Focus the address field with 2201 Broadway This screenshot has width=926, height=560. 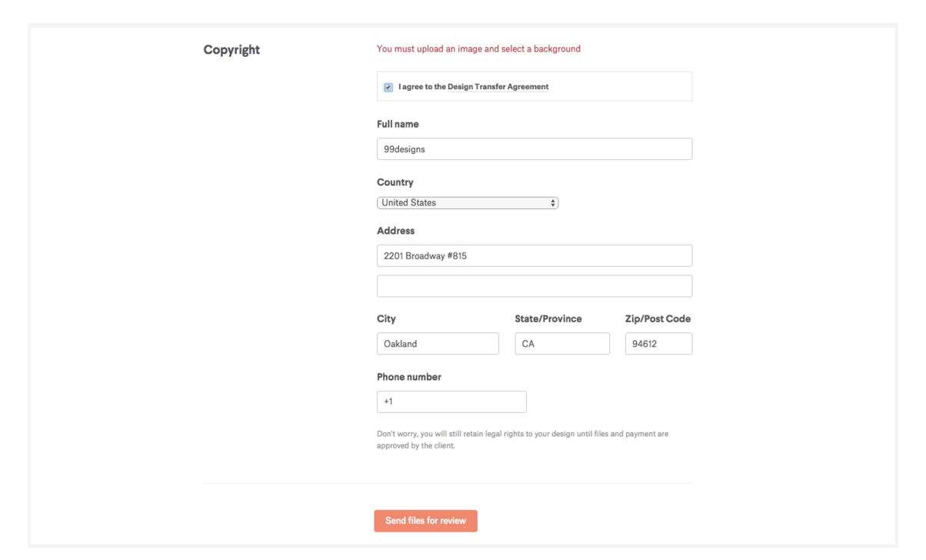click(534, 256)
